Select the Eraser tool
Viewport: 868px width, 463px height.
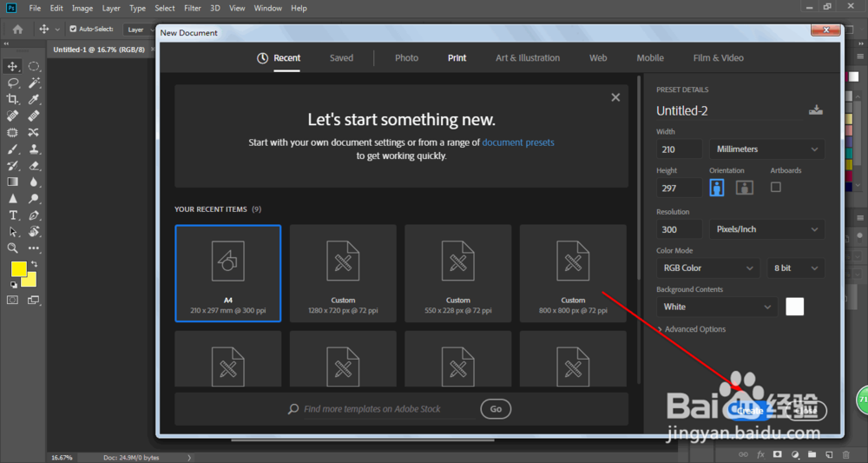(34, 166)
